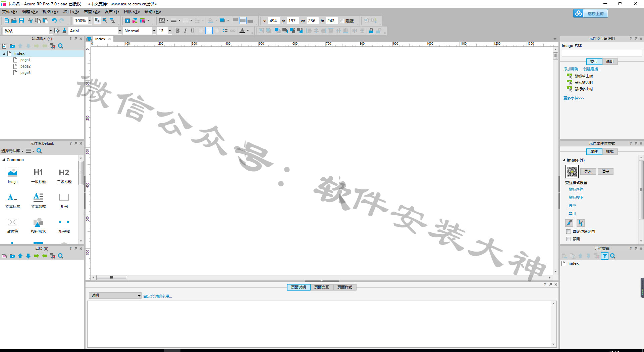
Task: Open the font color picker
Action: (245, 31)
